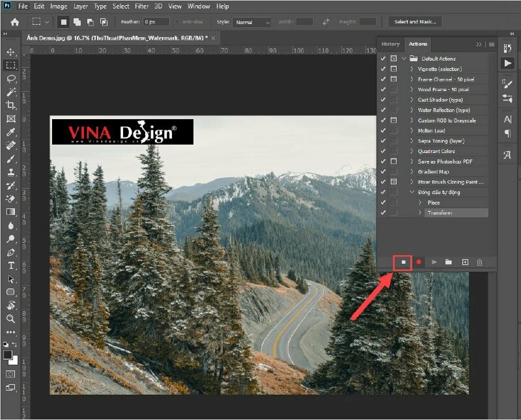Screen dimensions: 521x420
Task: Expand the Sepia Toning (layer) action
Action: click(412, 141)
